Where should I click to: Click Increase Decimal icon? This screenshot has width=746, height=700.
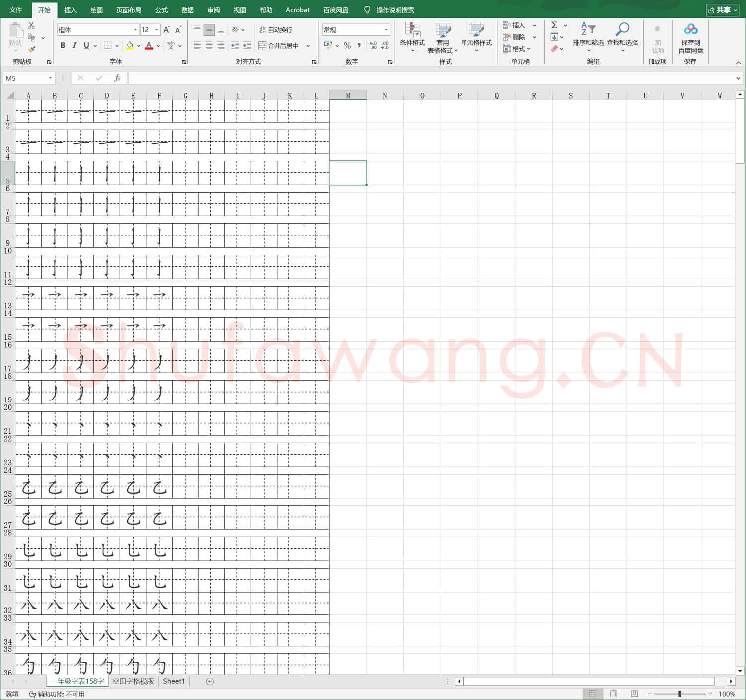point(373,45)
